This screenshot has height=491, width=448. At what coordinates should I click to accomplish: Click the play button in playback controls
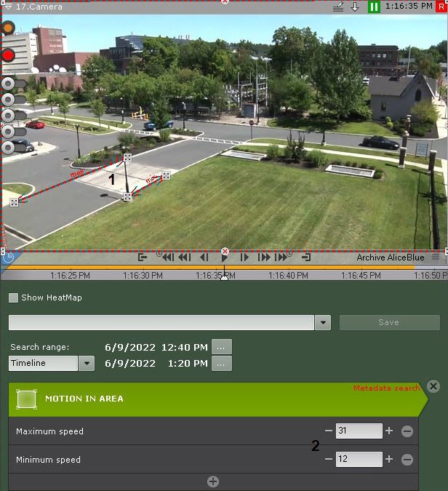tap(225, 258)
